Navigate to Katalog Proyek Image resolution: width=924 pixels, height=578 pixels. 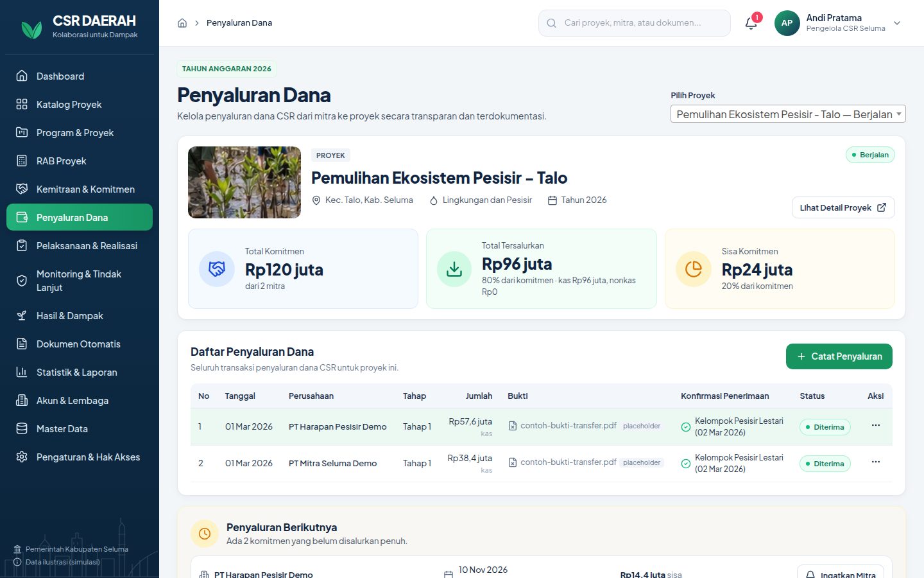tap(80, 105)
